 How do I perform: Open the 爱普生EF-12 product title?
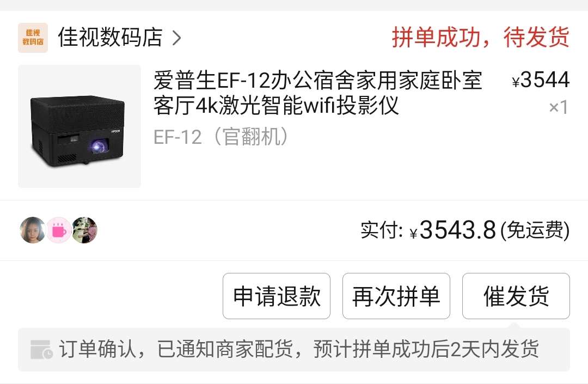coord(317,93)
